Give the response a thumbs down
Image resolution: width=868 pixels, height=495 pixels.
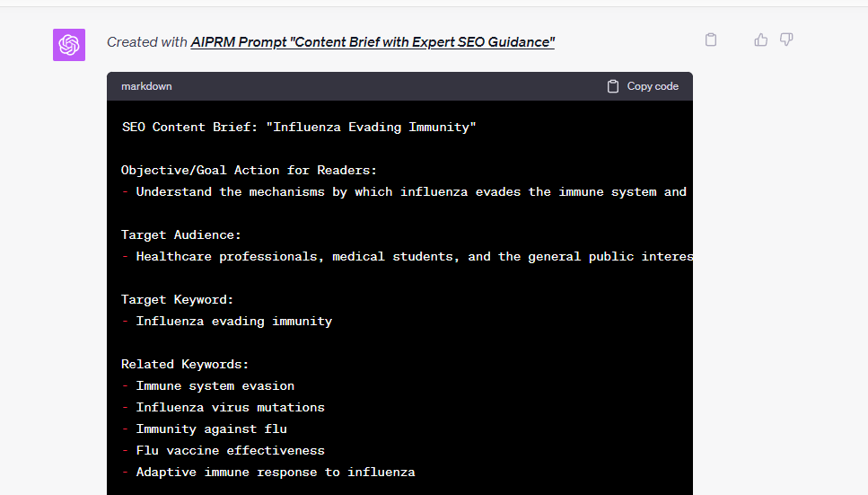point(786,40)
